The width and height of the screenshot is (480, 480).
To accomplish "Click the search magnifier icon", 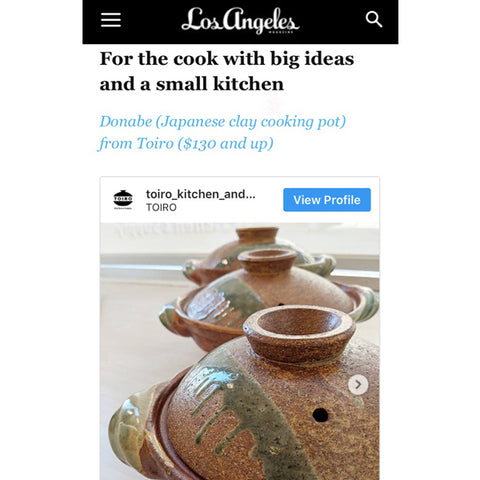I will point(374,19).
